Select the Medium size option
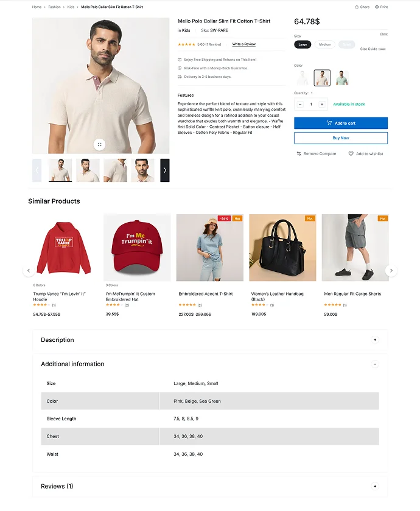420x511 pixels. (x=325, y=44)
